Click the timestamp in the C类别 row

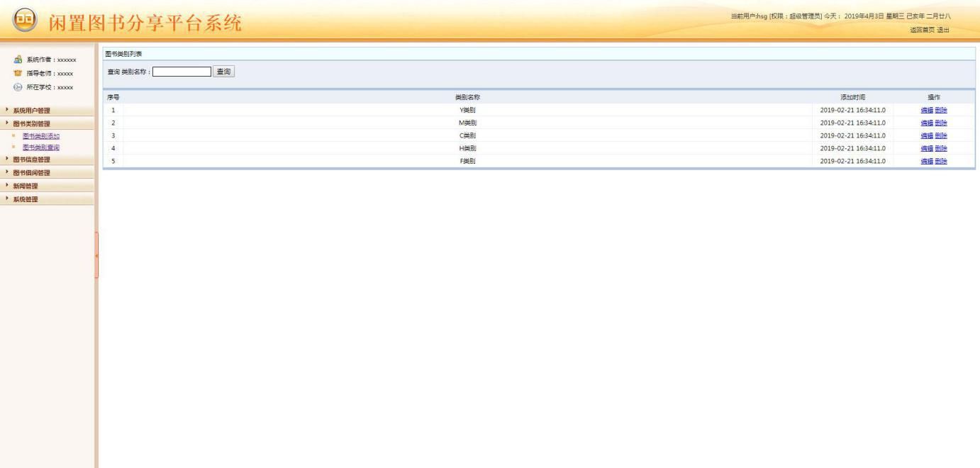(x=852, y=135)
